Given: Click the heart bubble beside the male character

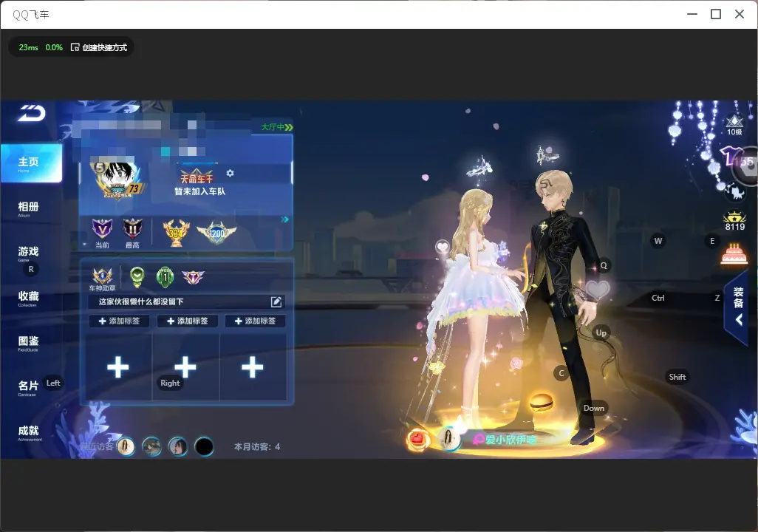Looking at the screenshot, I should click(598, 289).
